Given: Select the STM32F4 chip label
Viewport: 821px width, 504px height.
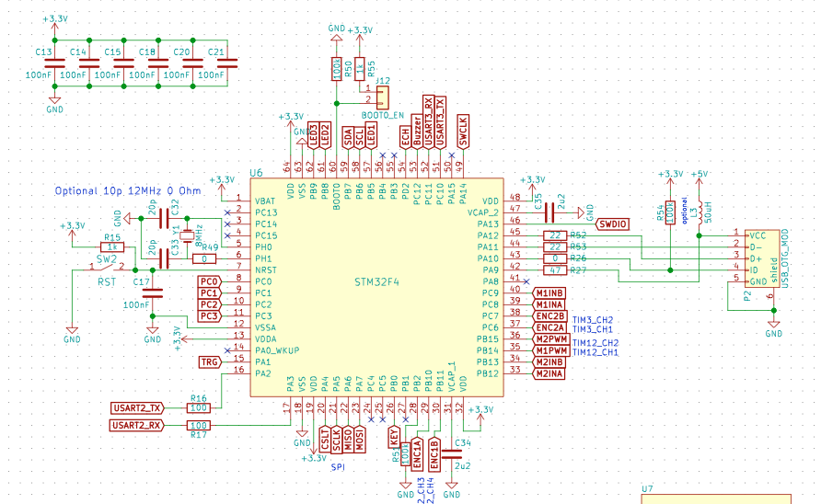Looking at the screenshot, I should point(376,281).
